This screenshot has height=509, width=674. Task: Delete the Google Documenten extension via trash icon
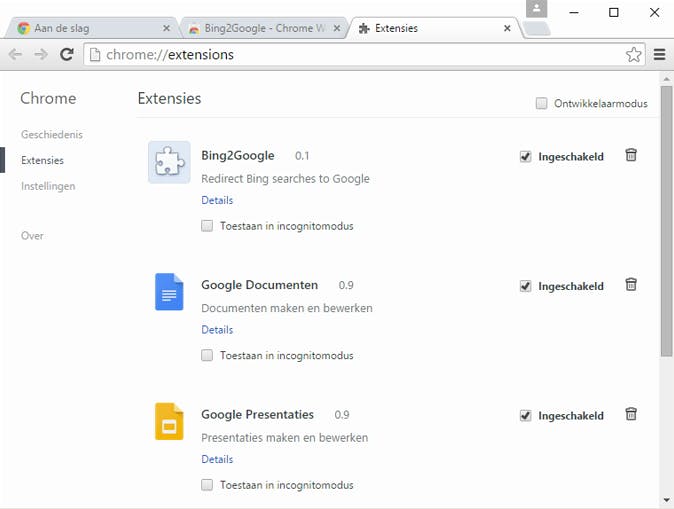point(631,285)
